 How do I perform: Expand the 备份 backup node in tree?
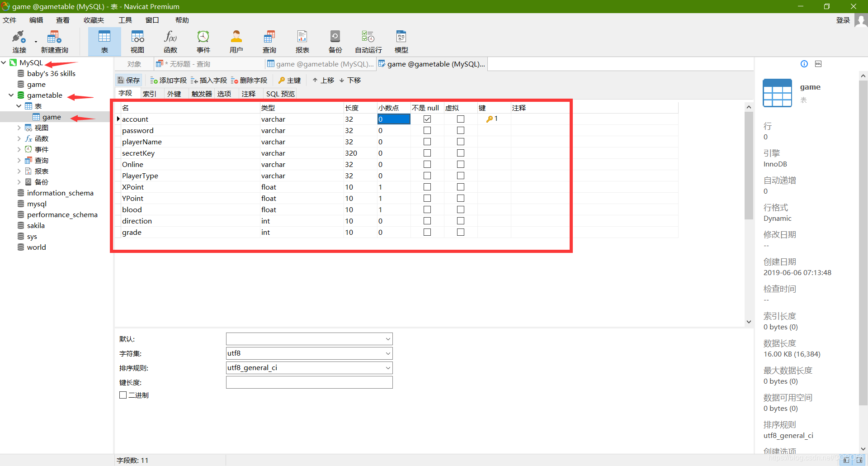coord(19,182)
